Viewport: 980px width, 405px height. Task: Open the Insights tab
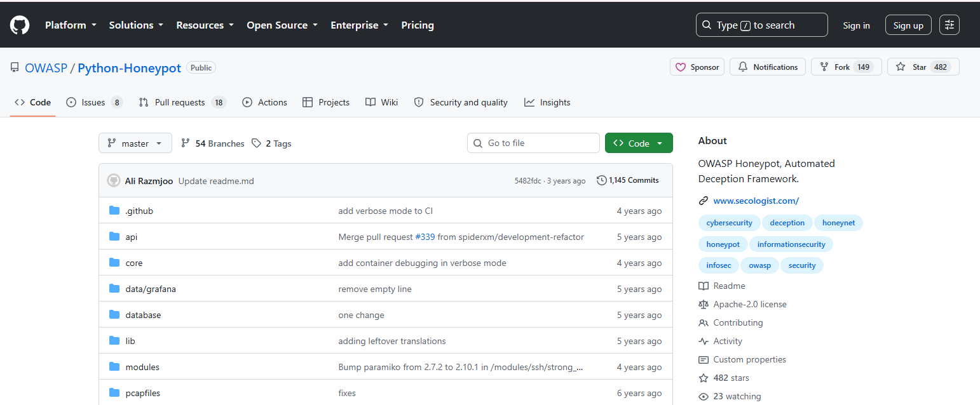coord(547,102)
